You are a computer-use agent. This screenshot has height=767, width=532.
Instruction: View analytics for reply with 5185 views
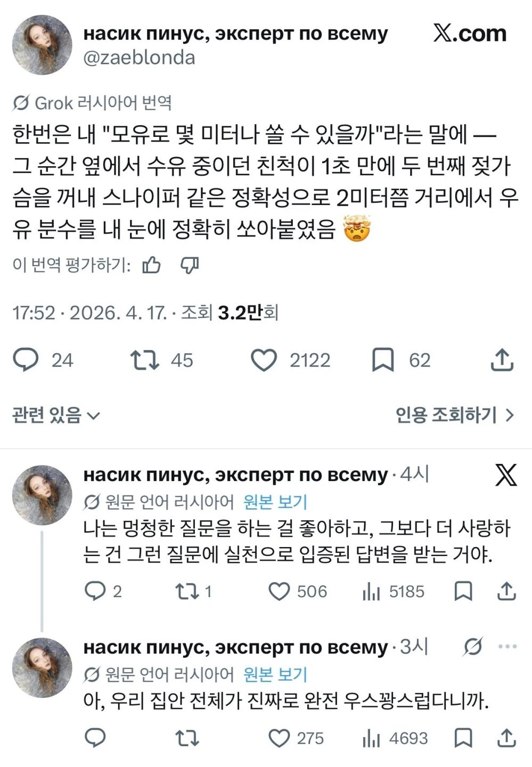[371, 591]
